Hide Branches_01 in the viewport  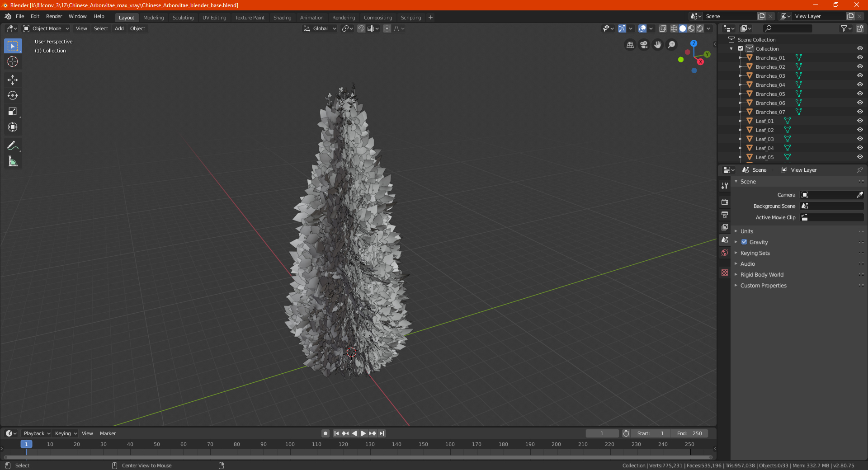coord(860,57)
